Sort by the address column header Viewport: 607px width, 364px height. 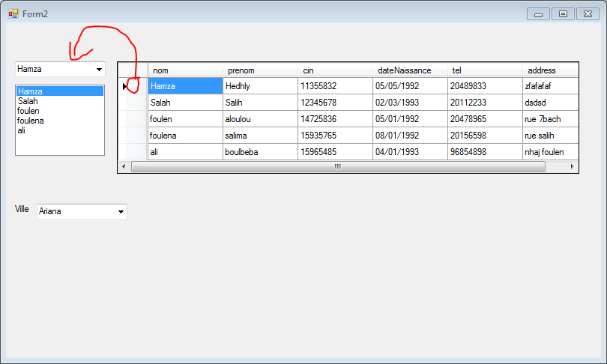(x=551, y=70)
